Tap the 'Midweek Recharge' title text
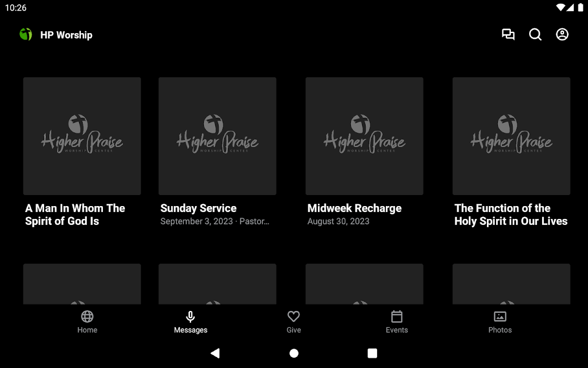 coord(354,208)
